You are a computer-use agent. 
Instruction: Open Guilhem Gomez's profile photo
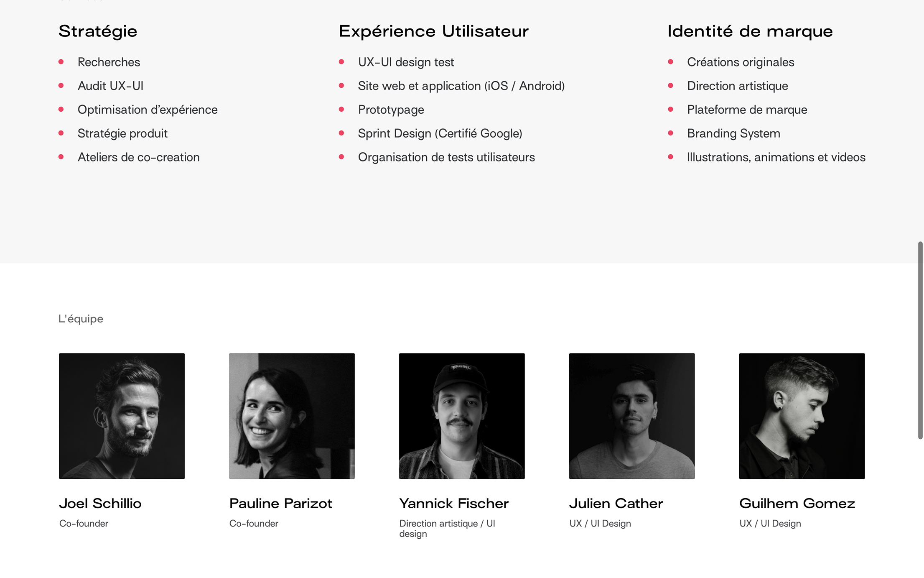pos(802,416)
